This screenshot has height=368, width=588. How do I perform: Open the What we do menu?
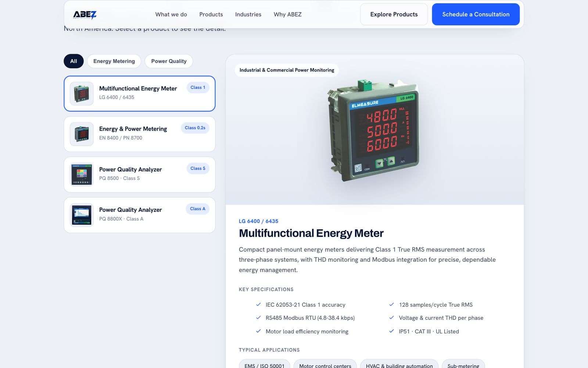(x=171, y=14)
